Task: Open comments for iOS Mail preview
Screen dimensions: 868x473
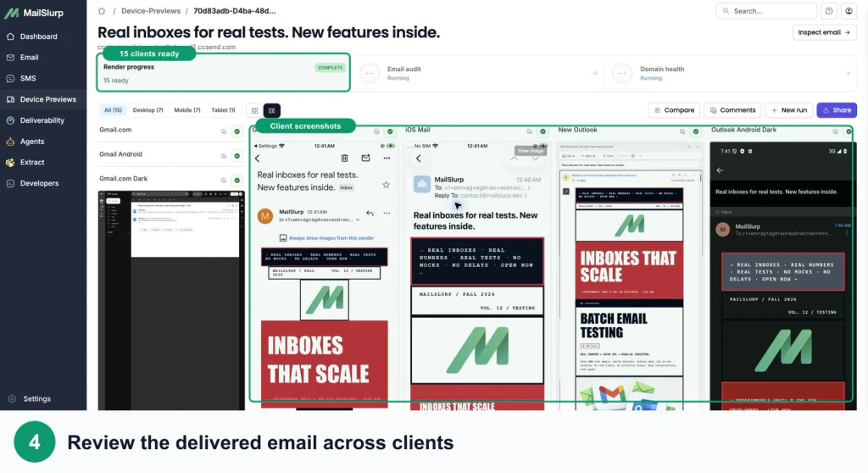Action: [529, 132]
